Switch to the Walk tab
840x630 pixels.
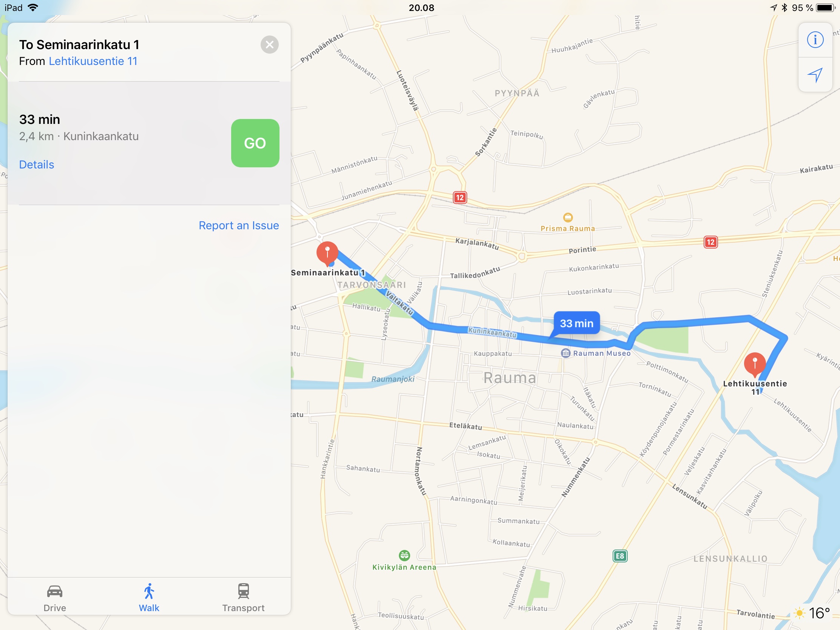[149, 598]
